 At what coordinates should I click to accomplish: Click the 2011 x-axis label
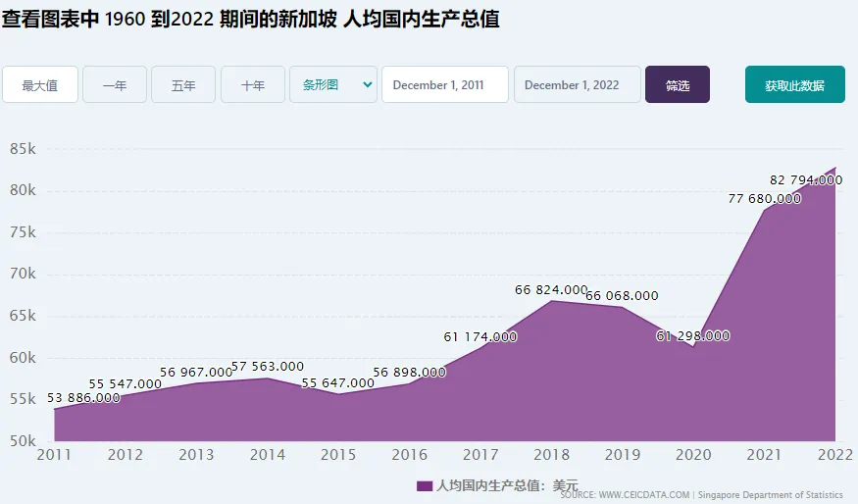(54, 455)
